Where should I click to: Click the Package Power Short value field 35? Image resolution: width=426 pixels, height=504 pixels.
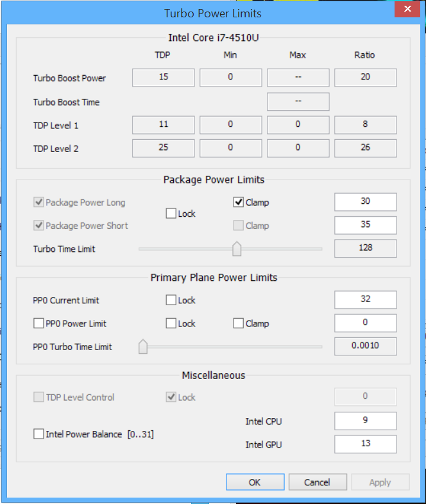click(x=366, y=225)
